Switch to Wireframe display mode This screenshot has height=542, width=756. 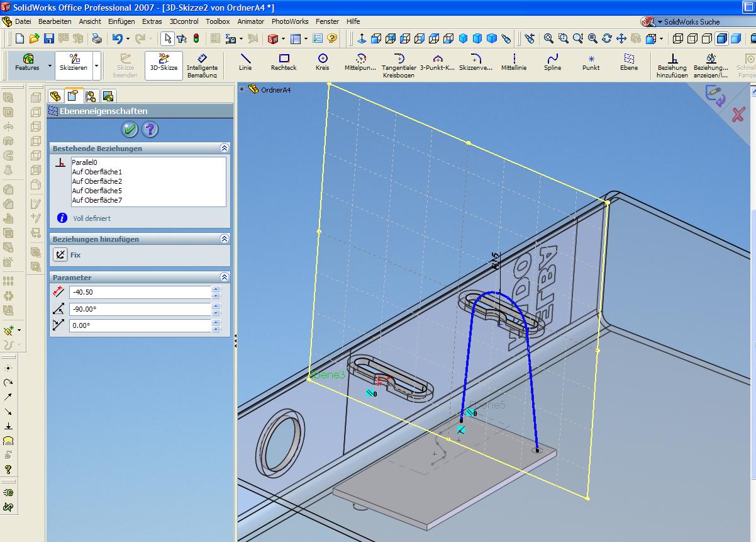[678, 38]
